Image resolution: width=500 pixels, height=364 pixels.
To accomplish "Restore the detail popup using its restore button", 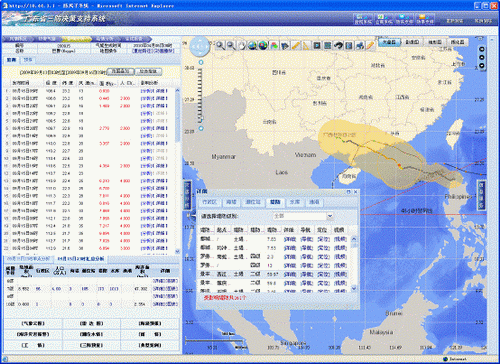I will tap(348, 192).
